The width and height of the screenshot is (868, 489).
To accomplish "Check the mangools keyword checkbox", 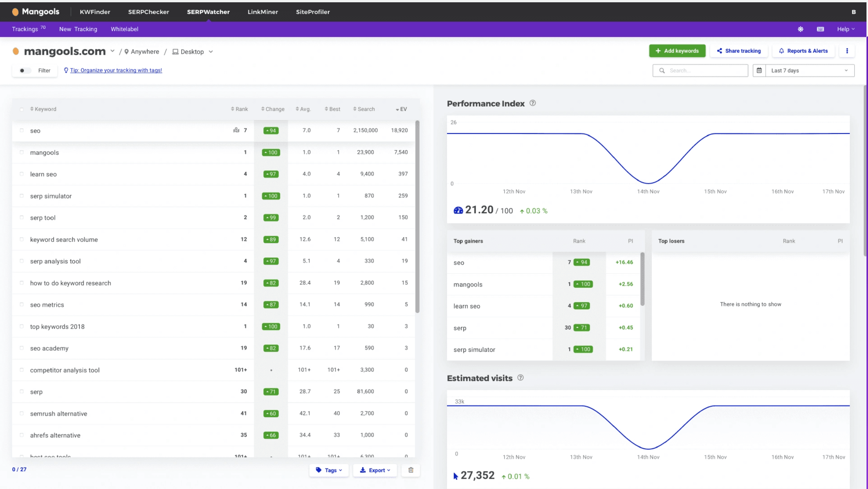I will pos(22,152).
